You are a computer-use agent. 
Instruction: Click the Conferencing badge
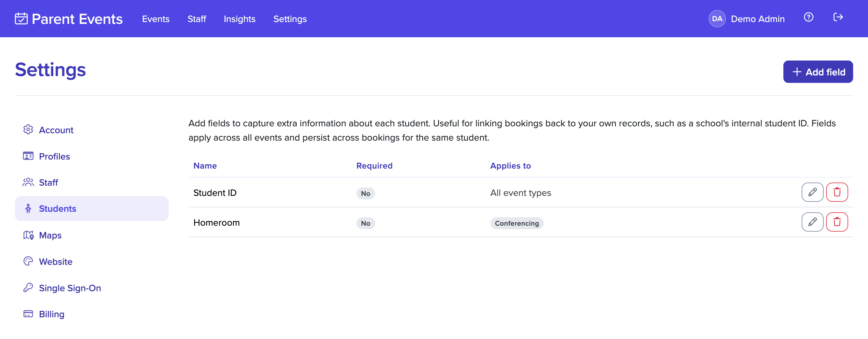pos(516,223)
